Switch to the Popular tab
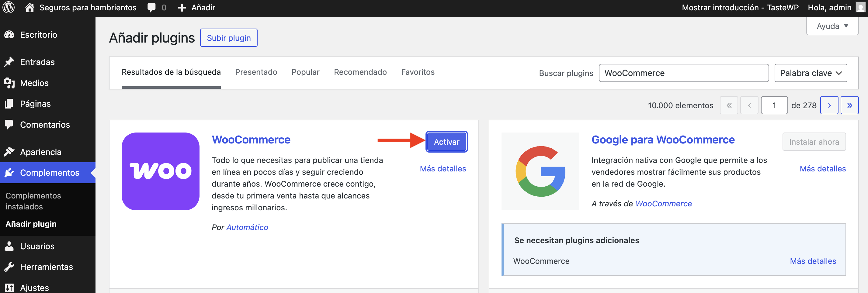This screenshot has width=868, height=293. click(x=305, y=72)
